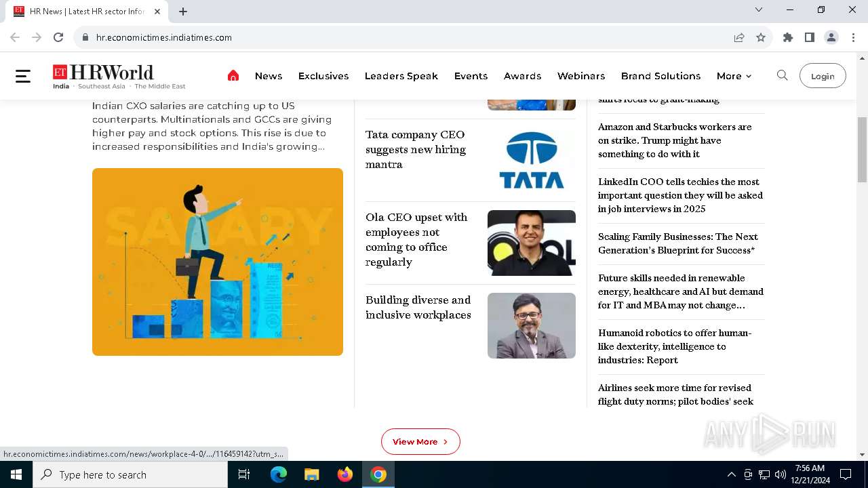The image size is (868, 488).
Task: Open Amazon and Starbucks workers strike article
Action: (675, 140)
